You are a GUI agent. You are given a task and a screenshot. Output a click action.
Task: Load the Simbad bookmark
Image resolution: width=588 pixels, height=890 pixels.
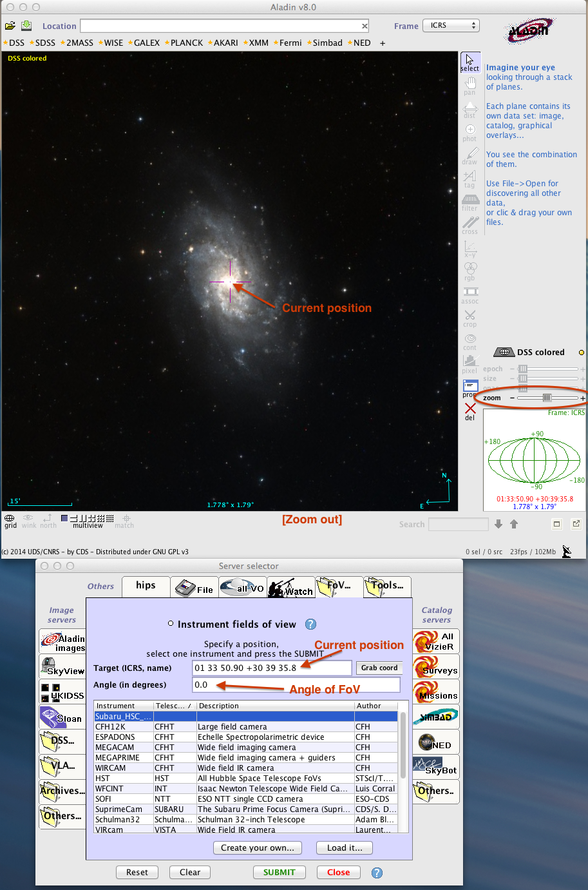pos(325,43)
